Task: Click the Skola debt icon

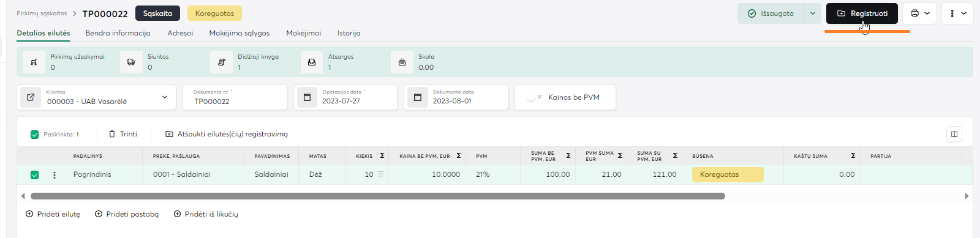Action: tap(402, 62)
